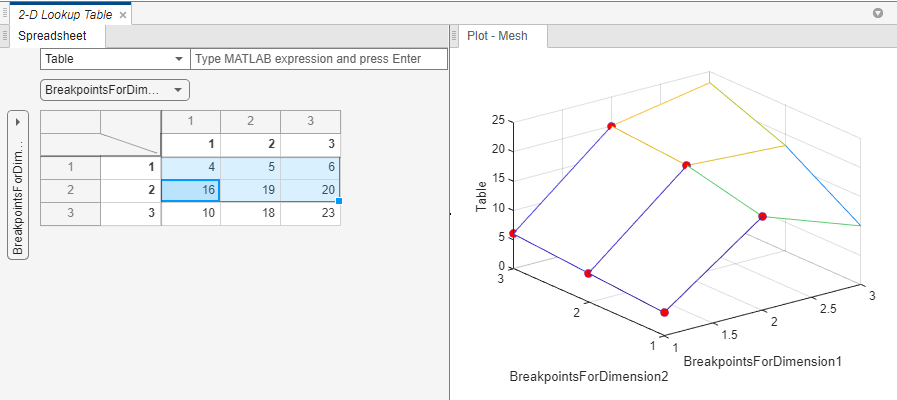The height and width of the screenshot is (400, 897).
Task: Switch to the Spreadsheet tab
Action: click(x=52, y=36)
